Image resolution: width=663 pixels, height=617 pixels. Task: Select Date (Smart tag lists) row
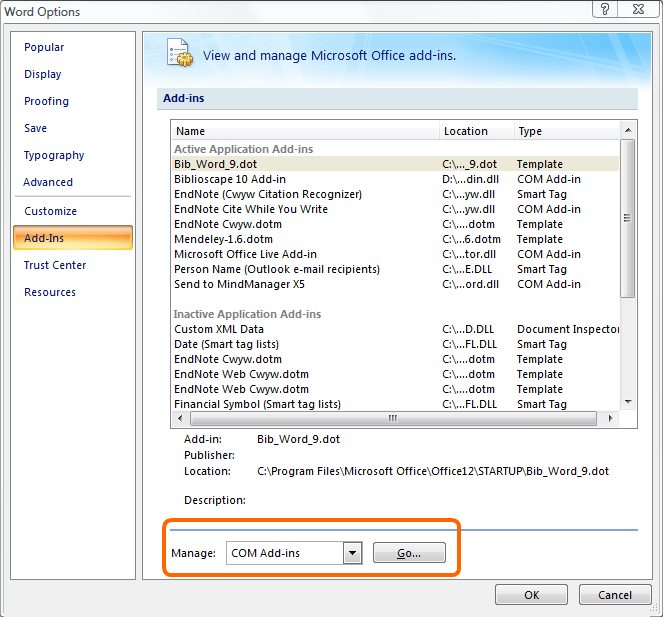(395, 344)
